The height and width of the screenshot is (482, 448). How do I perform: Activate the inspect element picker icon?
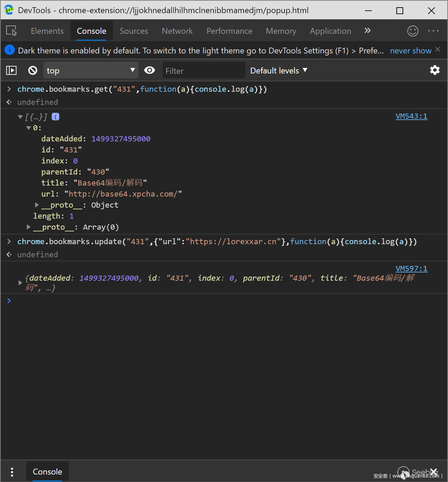[12, 31]
